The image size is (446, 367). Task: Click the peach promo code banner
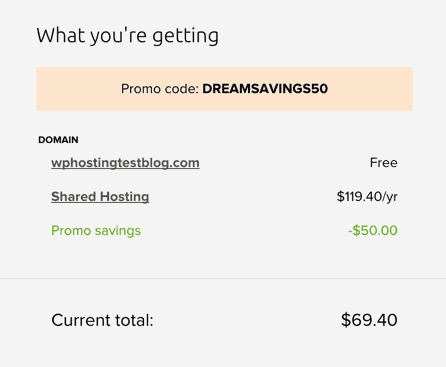pos(224,89)
